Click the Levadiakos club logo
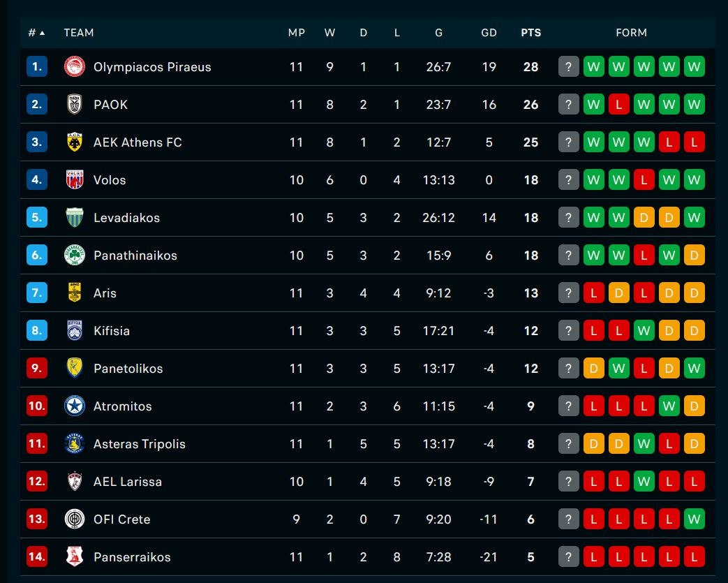Image resolution: width=728 pixels, height=583 pixels. point(75,218)
